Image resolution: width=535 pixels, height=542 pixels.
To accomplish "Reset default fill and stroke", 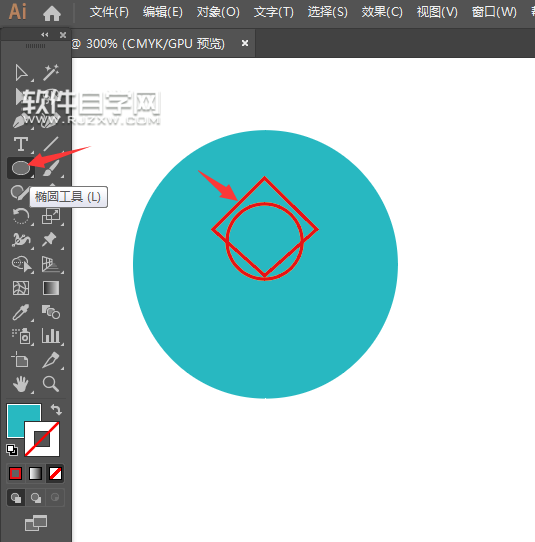I will [12, 450].
